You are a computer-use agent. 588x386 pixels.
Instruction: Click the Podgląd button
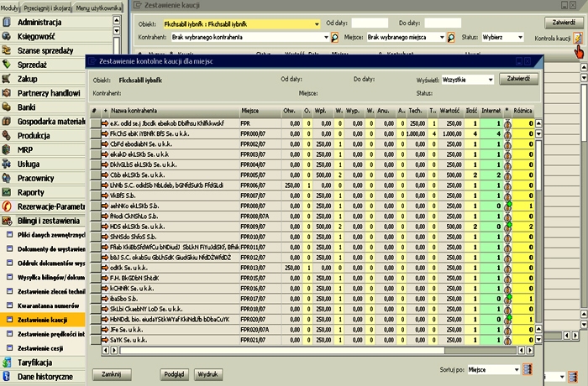pyautogui.click(x=174, y=374)
